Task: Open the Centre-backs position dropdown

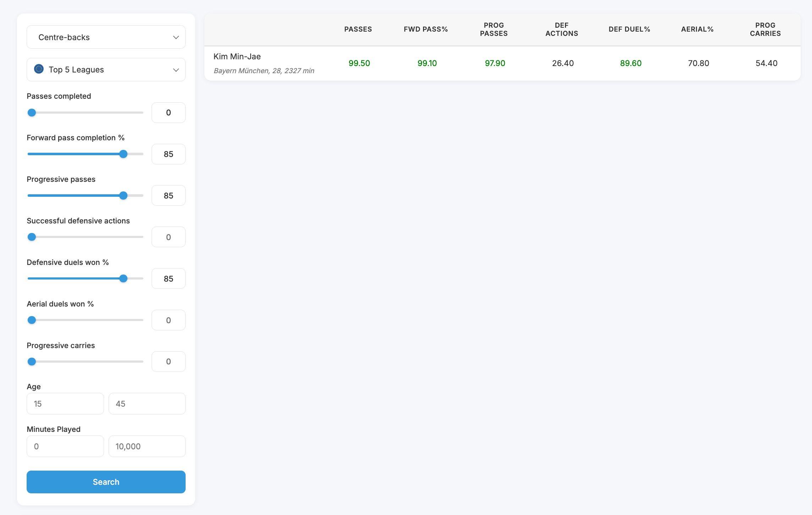Action: [x=106, y=37]
